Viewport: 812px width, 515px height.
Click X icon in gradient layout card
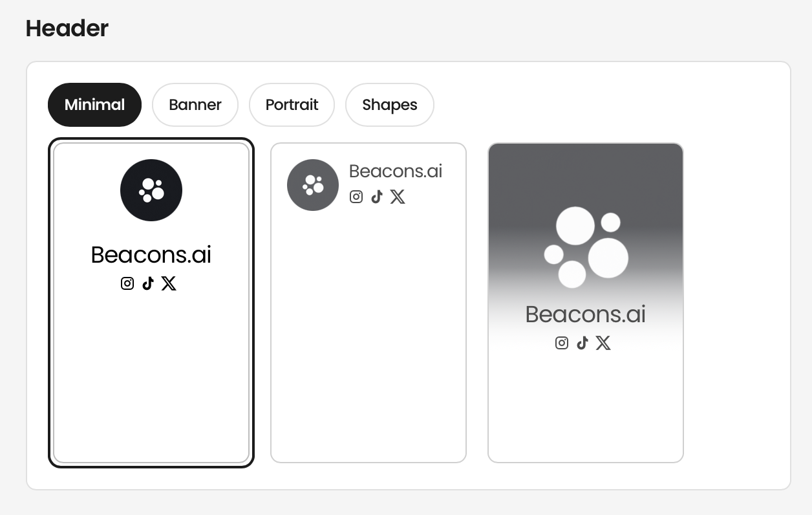pyautogui.click(x=603, y=343)
